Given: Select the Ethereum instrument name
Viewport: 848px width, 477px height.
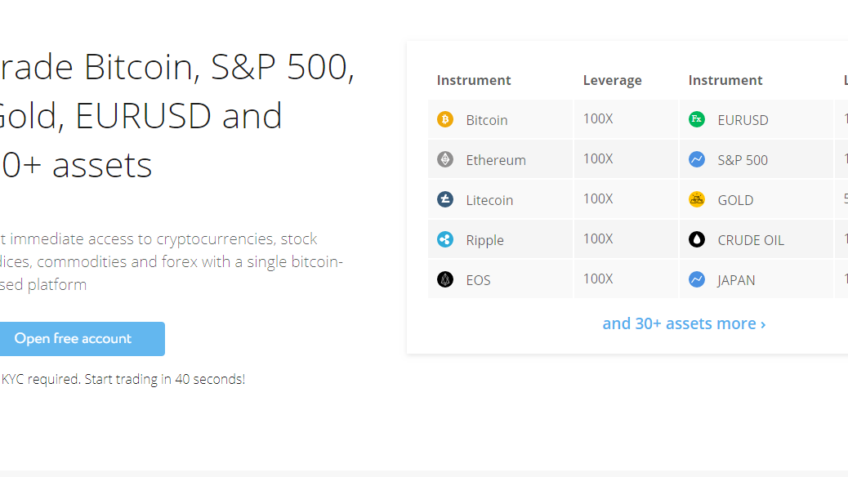Looking at the screenshot, I should pos(496,160).
